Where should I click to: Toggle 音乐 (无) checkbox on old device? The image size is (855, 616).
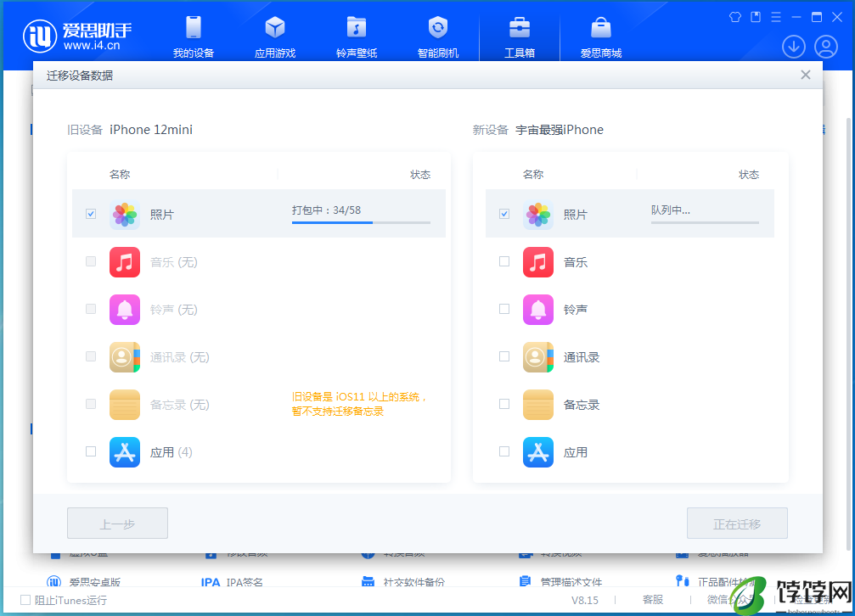click(x=91, y=261)
